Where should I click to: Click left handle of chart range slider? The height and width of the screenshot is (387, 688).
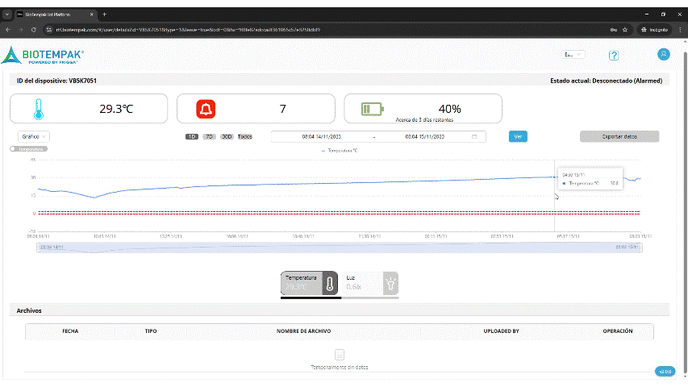(37, 247)
